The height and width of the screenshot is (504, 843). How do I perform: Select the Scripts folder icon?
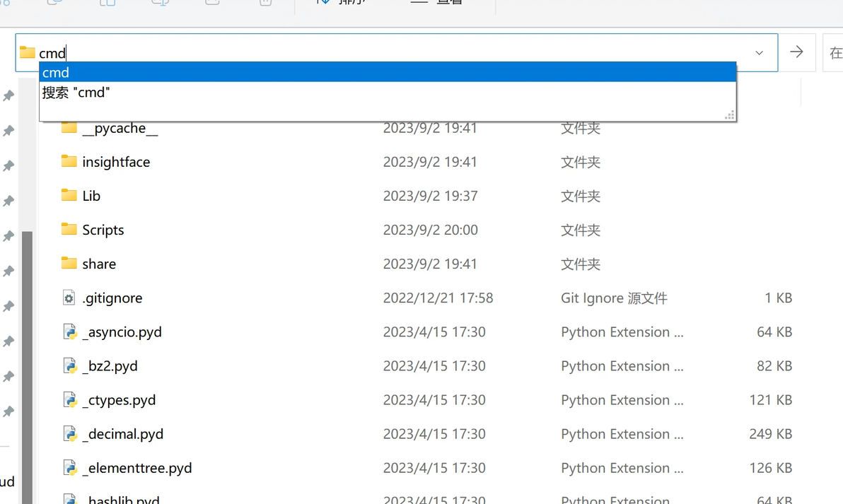point(69,230)
